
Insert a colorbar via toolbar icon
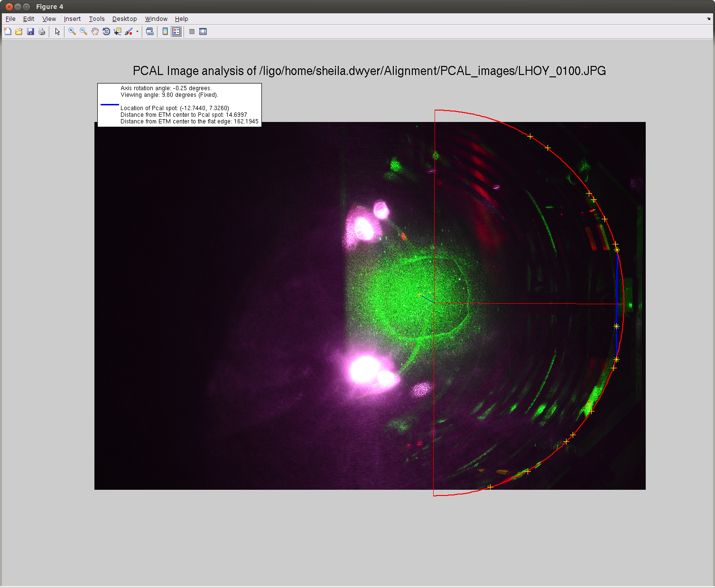[165, 32]
